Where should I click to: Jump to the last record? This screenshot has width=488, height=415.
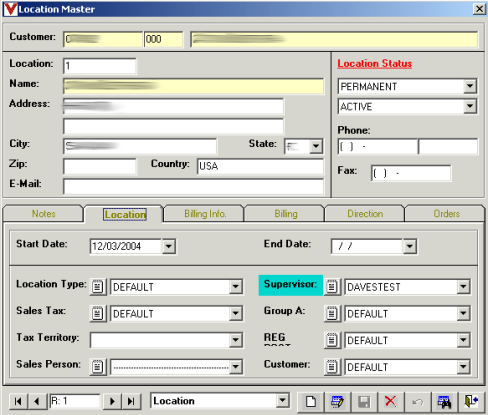(131, 401)
